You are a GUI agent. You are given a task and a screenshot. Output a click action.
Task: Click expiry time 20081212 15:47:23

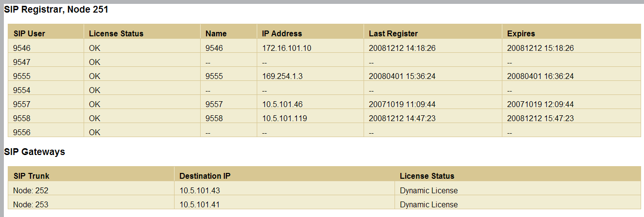pyautogui.click(x=540, y=118)
